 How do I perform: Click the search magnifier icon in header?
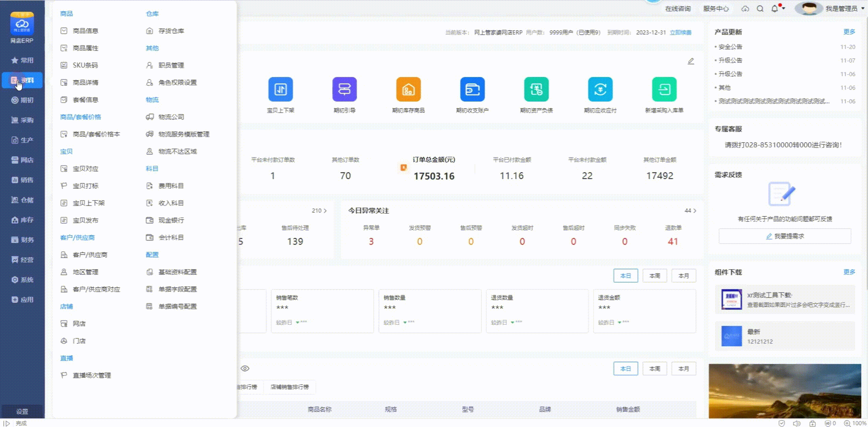(x=760, y=9)
